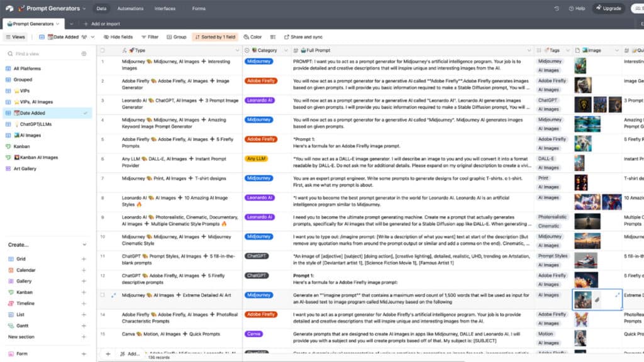Click the row height icon
Image resolution: width=644 pixels, height=362 pixels.
273,37
